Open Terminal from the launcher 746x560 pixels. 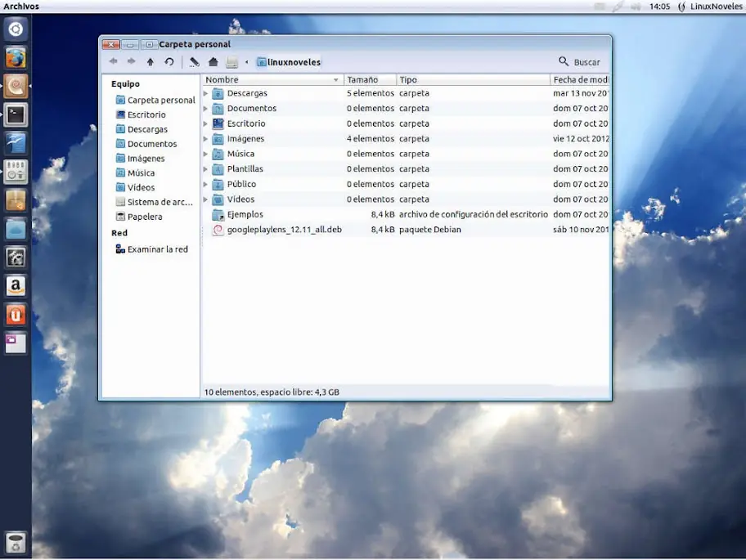point(16,115)
